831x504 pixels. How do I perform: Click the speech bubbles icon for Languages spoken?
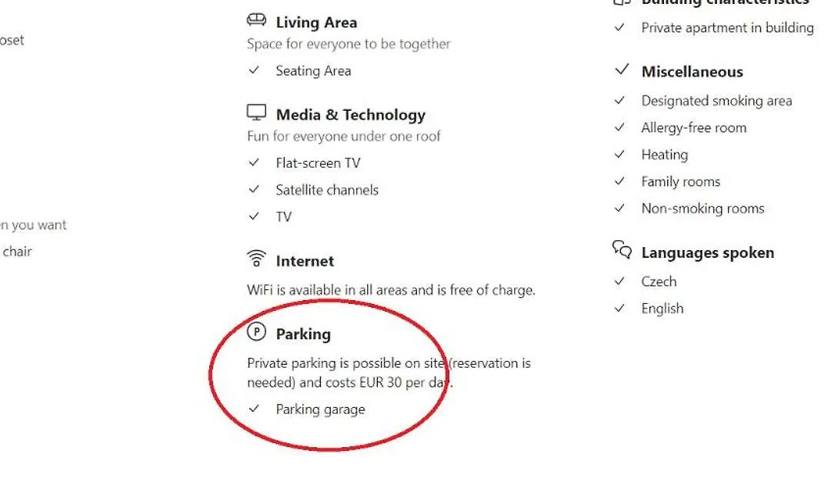pyautogui.click(x=622, y=249)
